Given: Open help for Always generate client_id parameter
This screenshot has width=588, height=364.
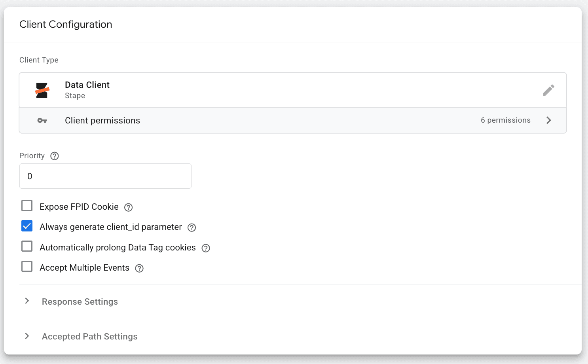Looking at the screenshot, I should pyautogui.click(x=192, y=227).
